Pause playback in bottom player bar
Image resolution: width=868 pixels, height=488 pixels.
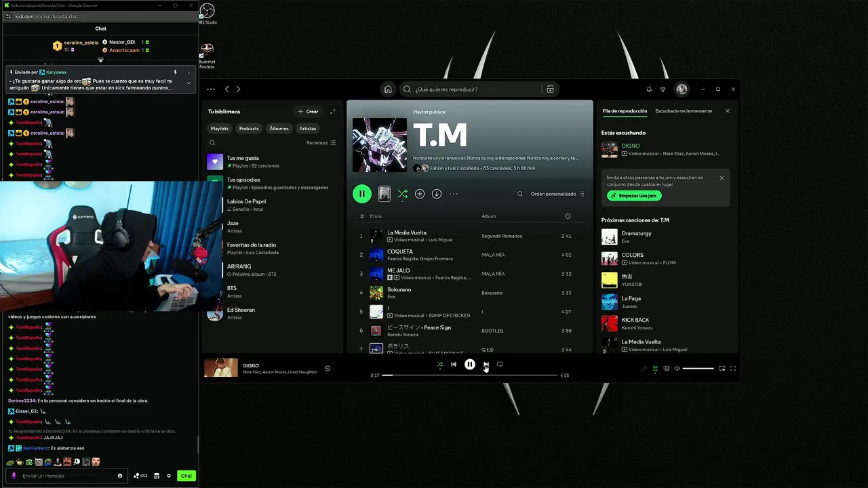[x=470, y=365]
